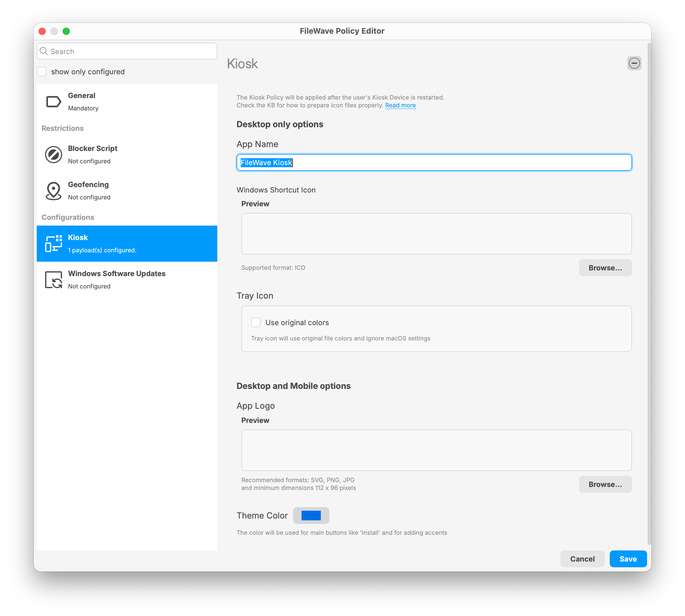Remove the Kiosk payload with minus button

(x=634, y=63)
